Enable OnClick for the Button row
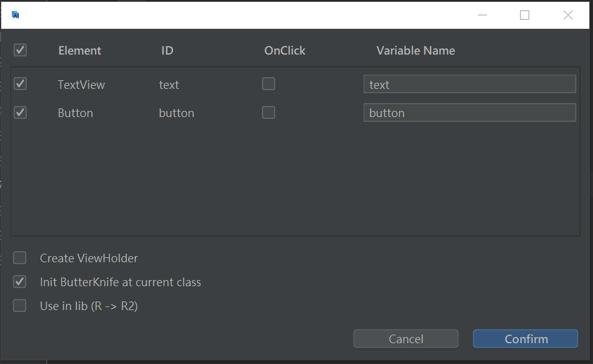The image size is (593, 364). point(269,112)
